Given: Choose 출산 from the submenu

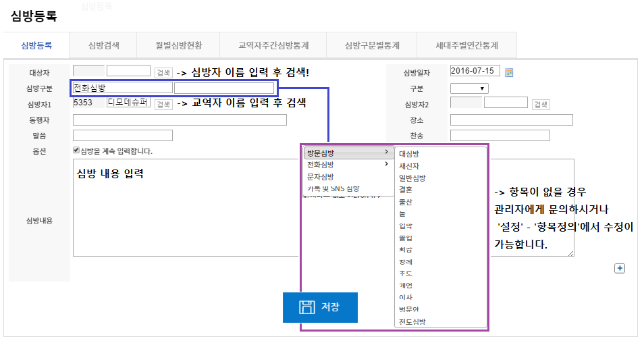Looking at the screenshot, I should (406, 202).
